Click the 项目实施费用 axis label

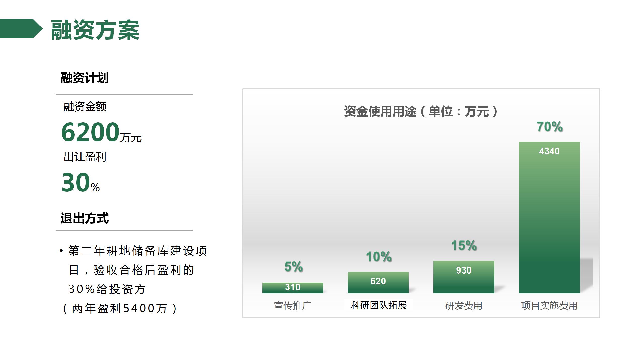(549, 306)
